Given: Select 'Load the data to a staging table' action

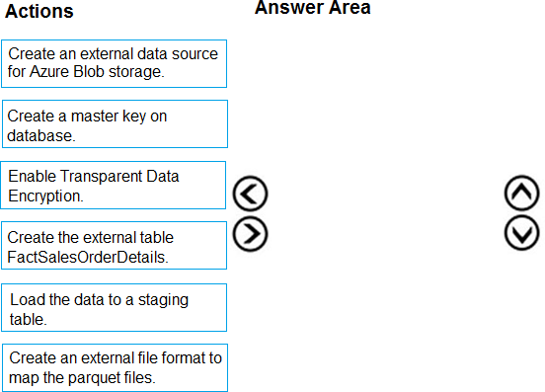Looking at the screenshot, I should pyautogui.click(x=114, y=307).
